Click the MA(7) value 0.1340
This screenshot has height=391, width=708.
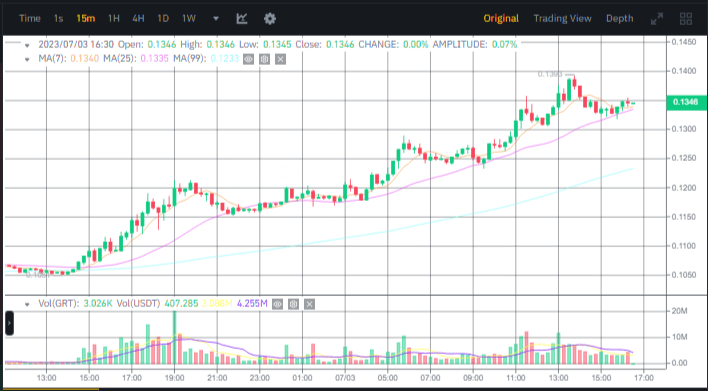click(84, 59)
